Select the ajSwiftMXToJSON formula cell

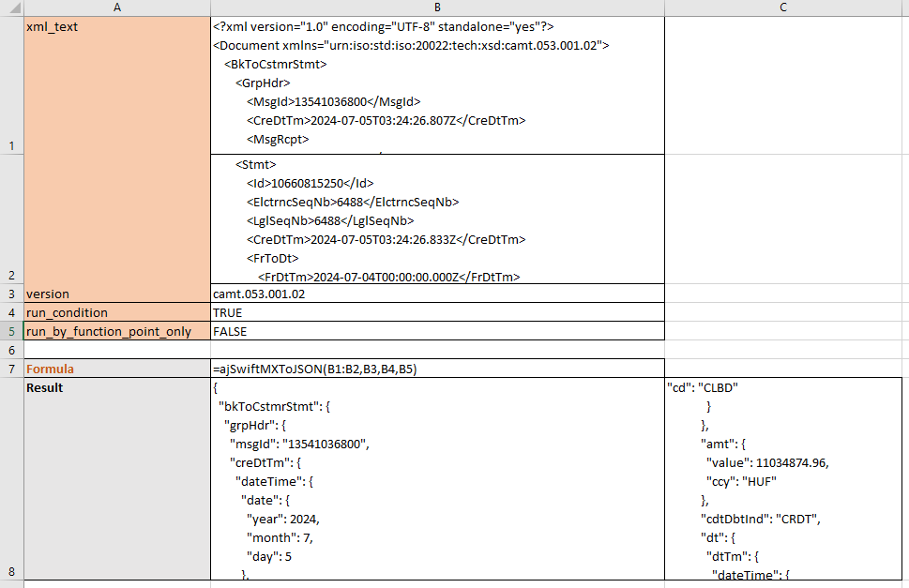[x=437, y=369]
